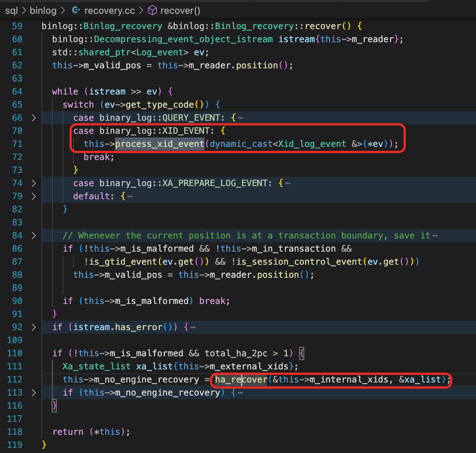Screen dimensions: 476x453
Task: Expand the folded has_error block, line 92
Action: [34, 327]
